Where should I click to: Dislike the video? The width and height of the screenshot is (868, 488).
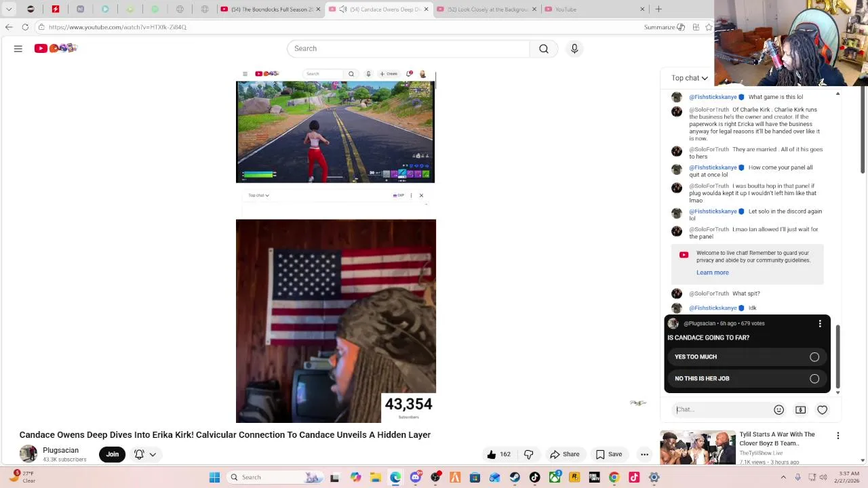[x=529, y=454]
